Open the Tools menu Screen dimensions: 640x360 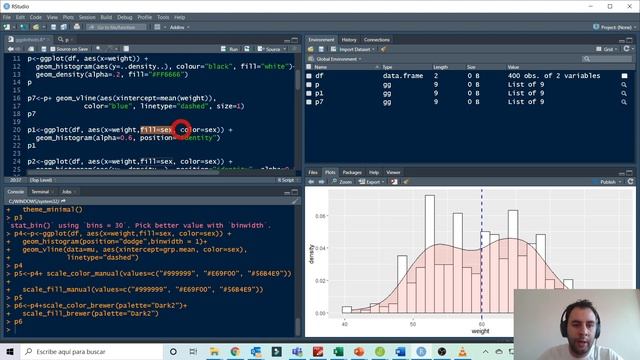pyautogui.click(x=163, y=17)
